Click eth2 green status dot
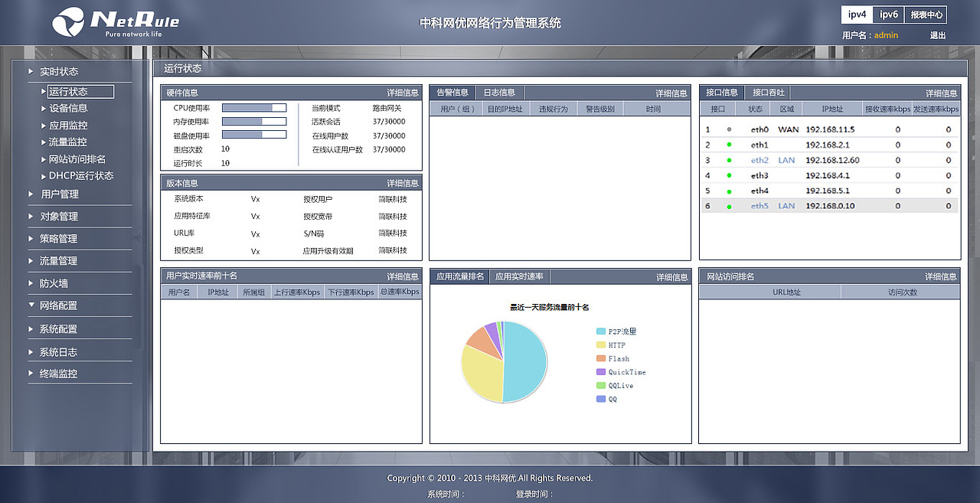Screen dimensions: 980x503 pos(729,160)
